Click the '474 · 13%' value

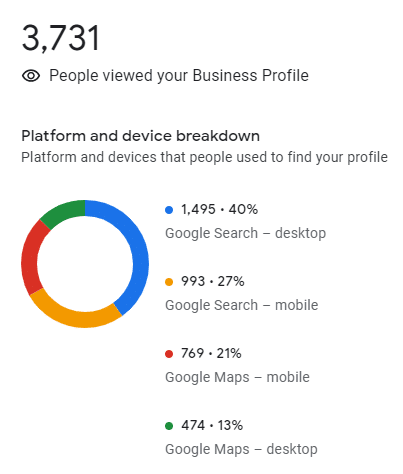pos(212,426)
